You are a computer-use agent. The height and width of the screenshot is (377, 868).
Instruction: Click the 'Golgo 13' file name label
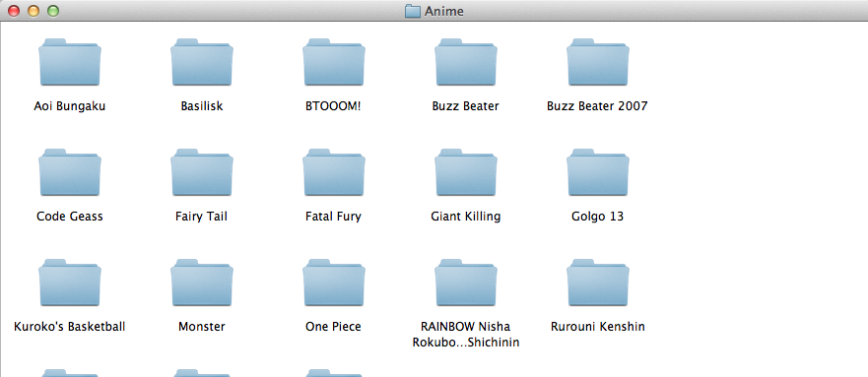597,217
